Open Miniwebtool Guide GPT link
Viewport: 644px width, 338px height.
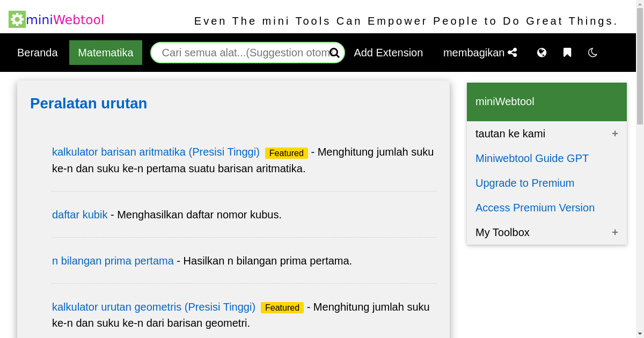[x=532, y=158]
